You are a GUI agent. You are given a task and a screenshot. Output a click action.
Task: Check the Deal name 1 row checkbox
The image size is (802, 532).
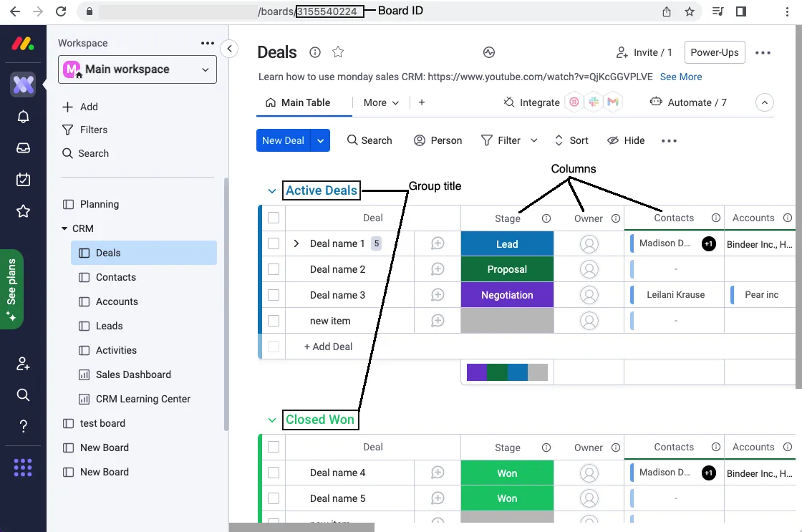click(274, 243)
